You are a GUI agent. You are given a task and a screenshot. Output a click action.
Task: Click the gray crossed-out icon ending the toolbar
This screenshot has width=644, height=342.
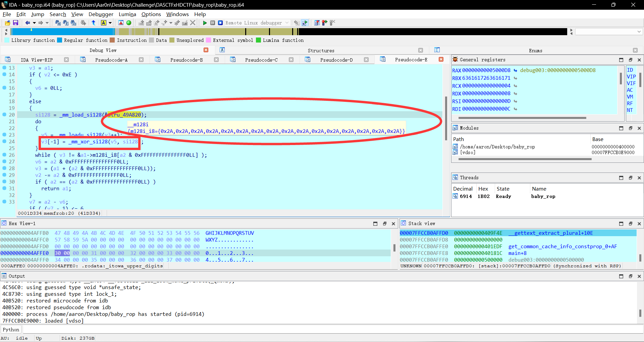(332, 23)
